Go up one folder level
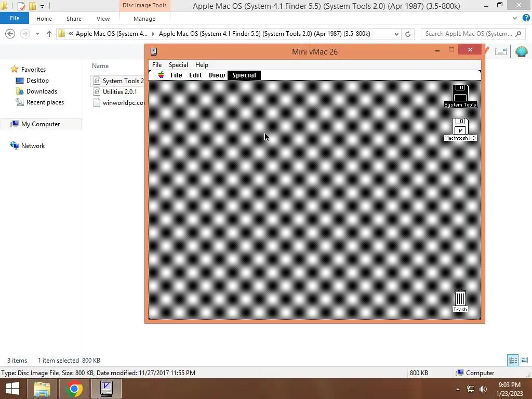This screenshot has height=399, width=532. click(x=49, y=34)
